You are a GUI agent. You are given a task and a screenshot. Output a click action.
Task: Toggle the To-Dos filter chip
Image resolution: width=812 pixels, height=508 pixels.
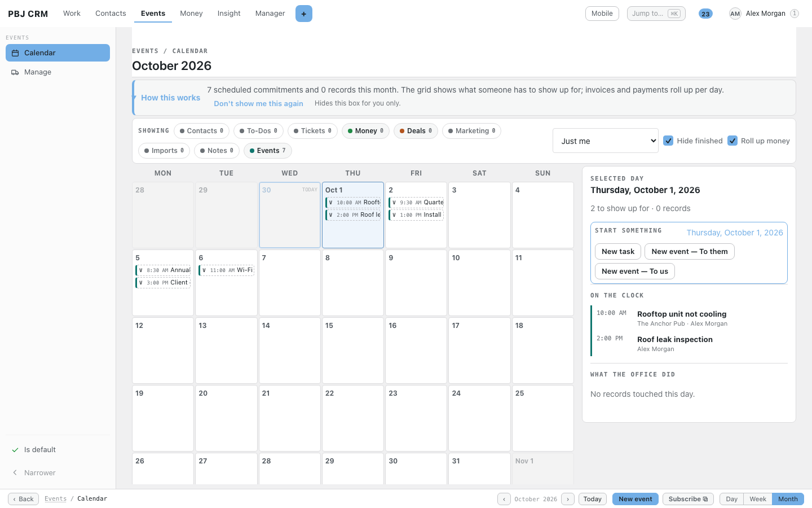(x=258, y=131)
